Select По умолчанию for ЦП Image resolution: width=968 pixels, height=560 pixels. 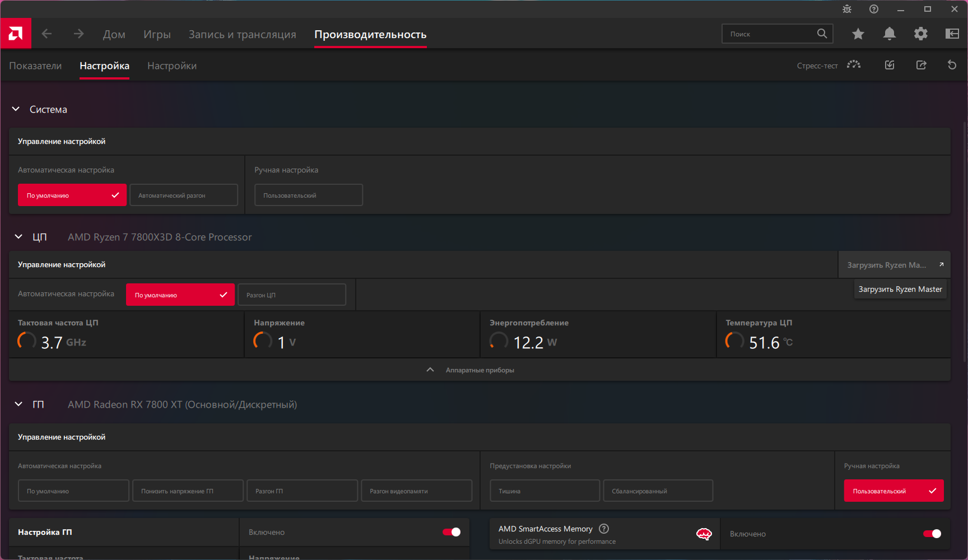click(180, 295)
